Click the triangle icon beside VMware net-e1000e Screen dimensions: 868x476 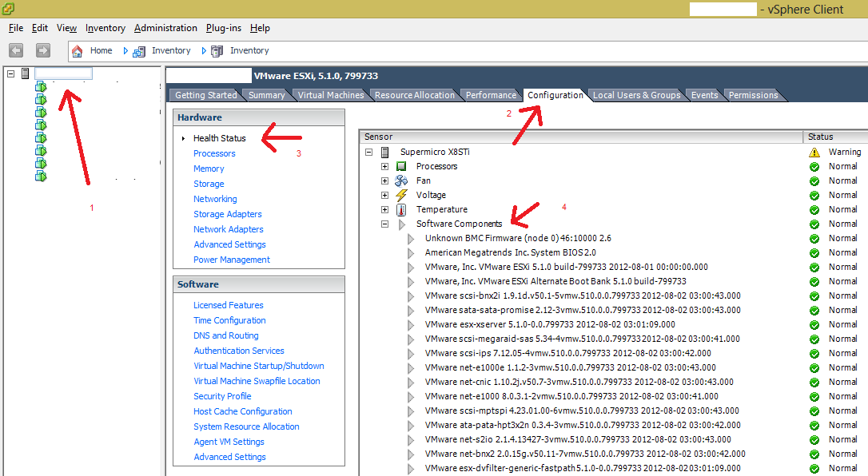pyautogui.click(x=411, y=367)
